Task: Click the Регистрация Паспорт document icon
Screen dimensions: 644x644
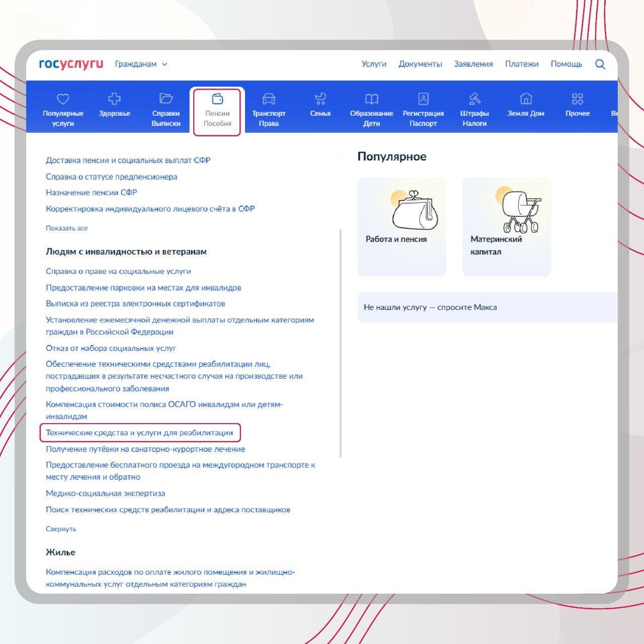Action: click(x=423, y=98)
